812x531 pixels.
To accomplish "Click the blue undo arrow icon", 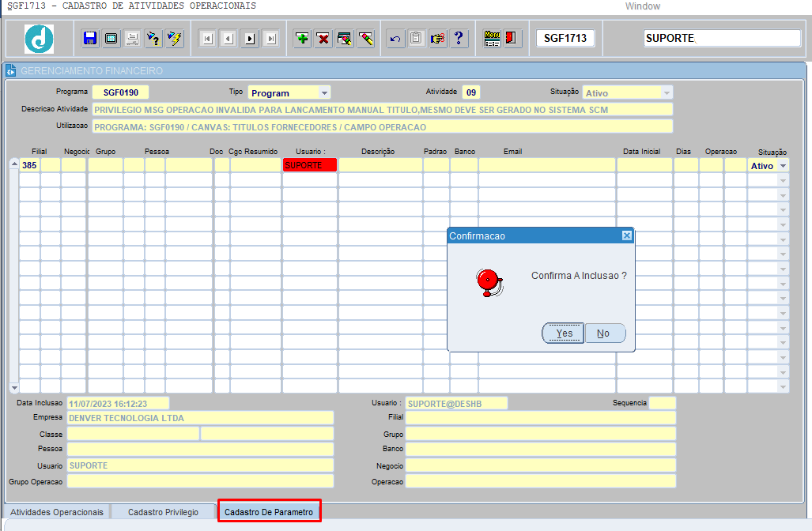I will tap(395, 38).
